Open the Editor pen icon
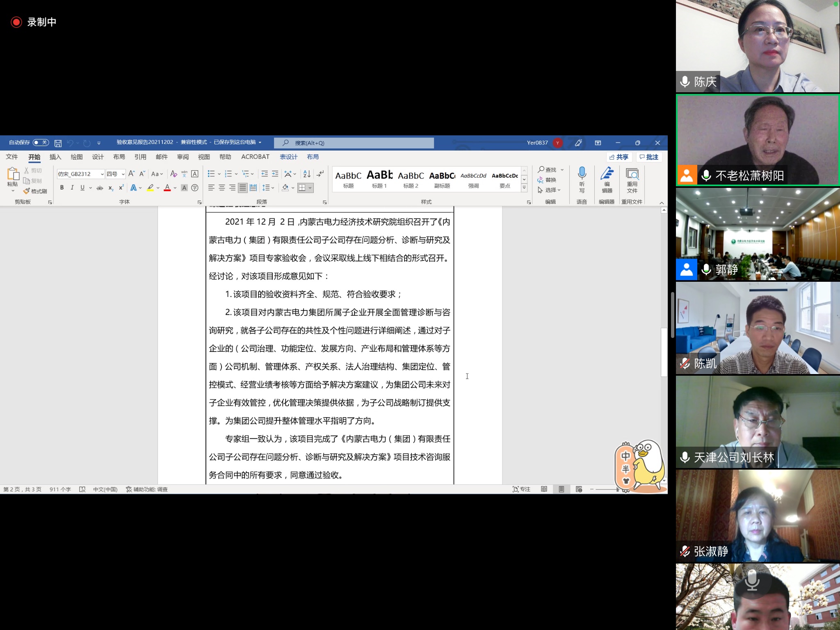Screen dimensions: 840x630 pos(607,174)
